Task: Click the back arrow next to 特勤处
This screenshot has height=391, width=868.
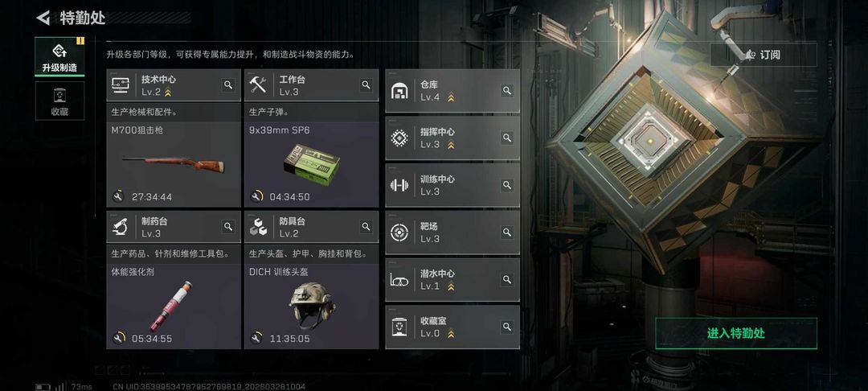Action: pos(43,19)
